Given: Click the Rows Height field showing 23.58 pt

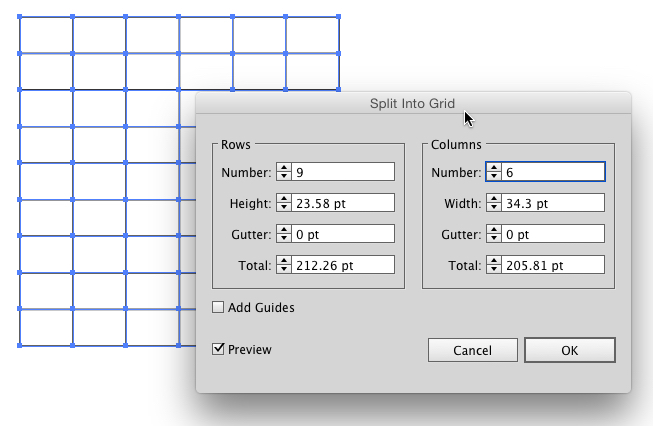Looking at the screenshot, I should (343, 203).
